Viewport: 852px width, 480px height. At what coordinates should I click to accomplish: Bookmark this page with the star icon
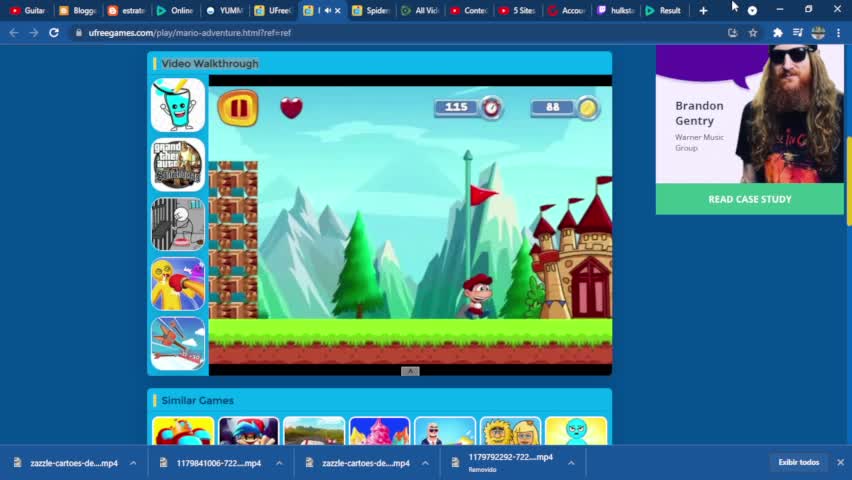click(753, 33)
